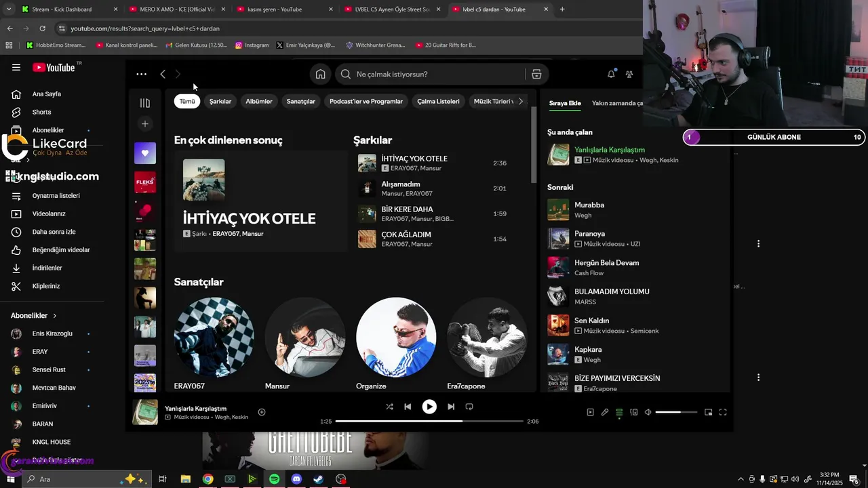Open top result İHTİYAÇ YOK OTELE card
Screen dimensions: 868x488
coord(260,201)
